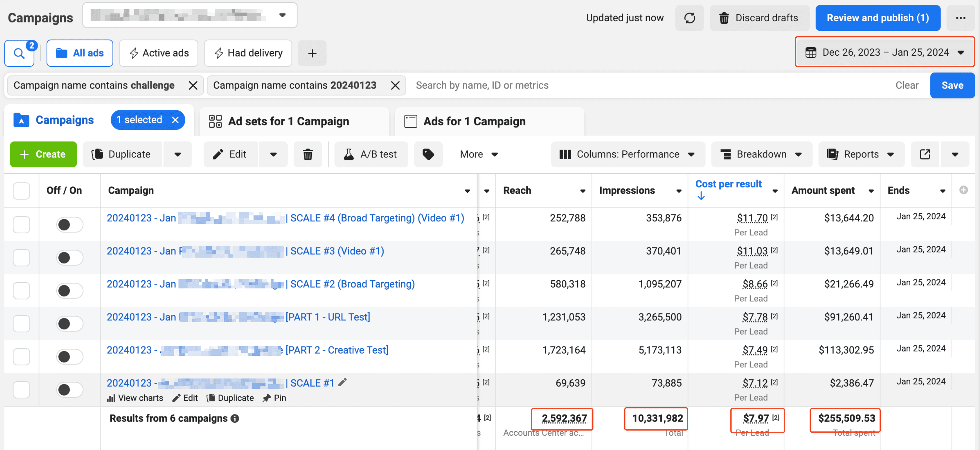Click Edit link under SCALE #1 row

(185, 398)
